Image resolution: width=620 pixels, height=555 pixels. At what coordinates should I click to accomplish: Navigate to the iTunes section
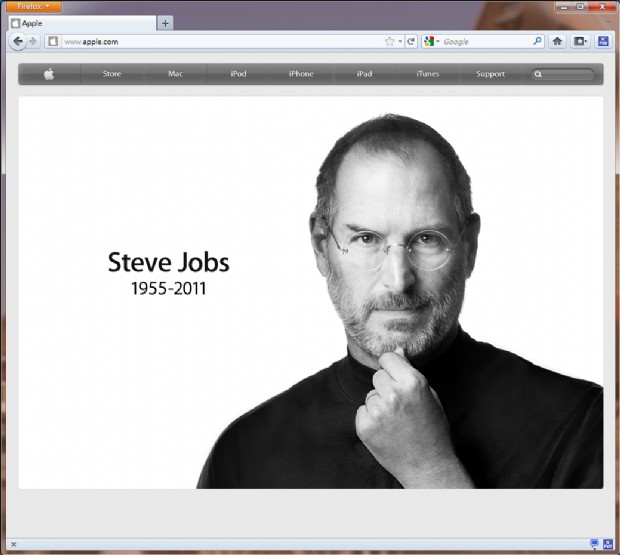(x=427, y=74)
